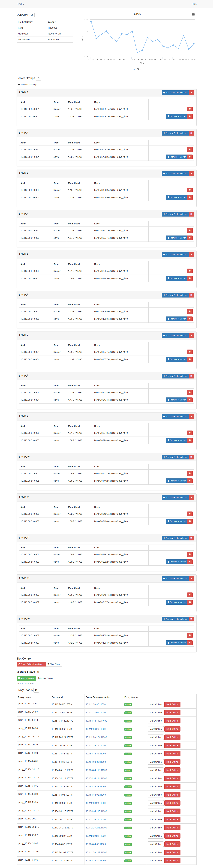Open debug vars link 10.112.28.224:11000
This screenshot has height=868, width=213.
click(96, 737)
